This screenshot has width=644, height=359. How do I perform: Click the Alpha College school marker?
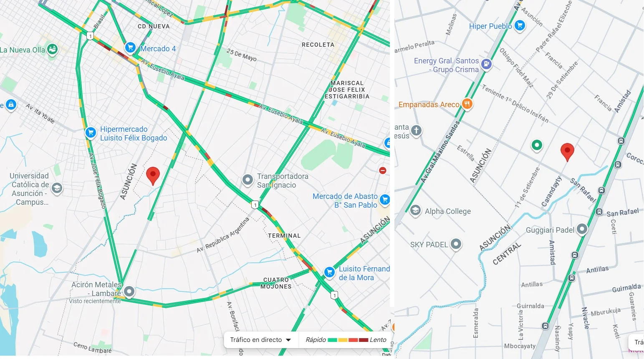pos(415,211)
